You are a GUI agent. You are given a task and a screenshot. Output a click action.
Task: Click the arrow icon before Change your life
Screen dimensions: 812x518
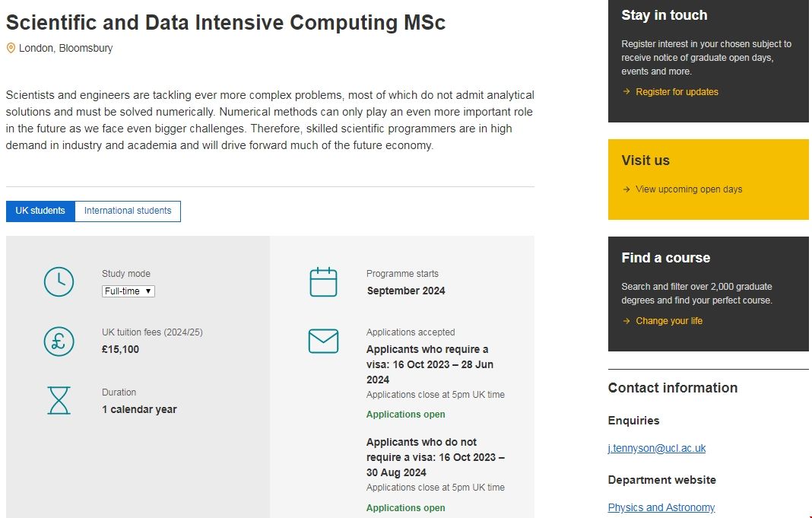pos(626,321)
